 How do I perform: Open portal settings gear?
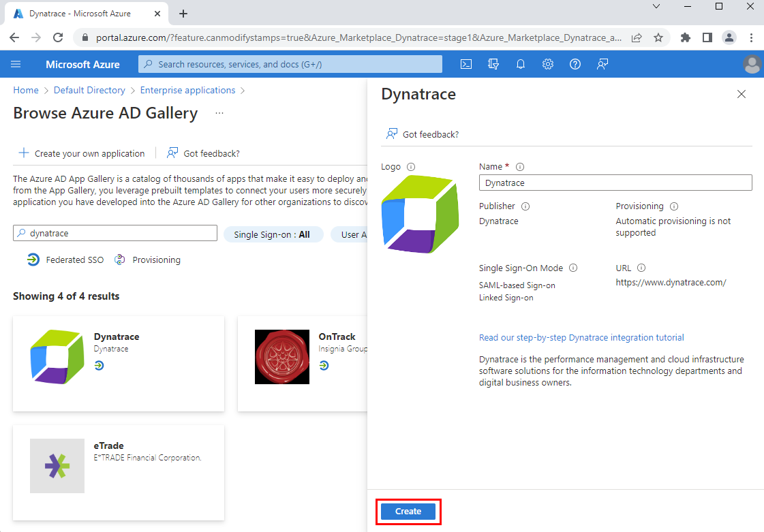[548, 64]
